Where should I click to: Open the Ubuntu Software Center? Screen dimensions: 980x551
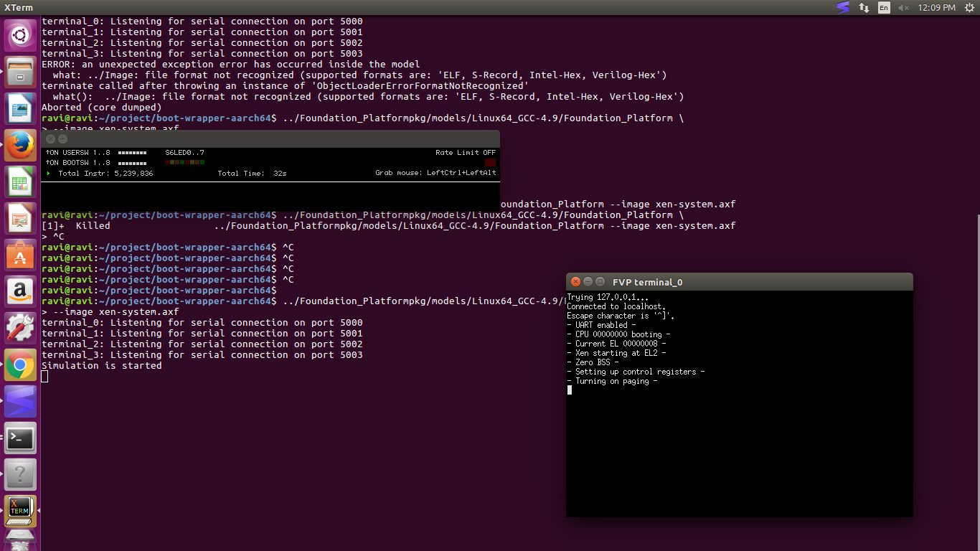tap(20, 255)
